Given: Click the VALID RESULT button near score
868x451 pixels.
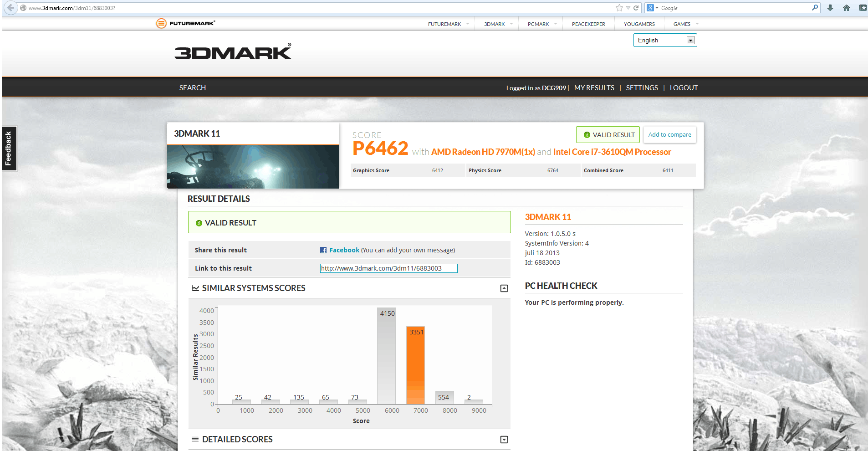Looking at the screenshot, I should [x=608, y=135].
